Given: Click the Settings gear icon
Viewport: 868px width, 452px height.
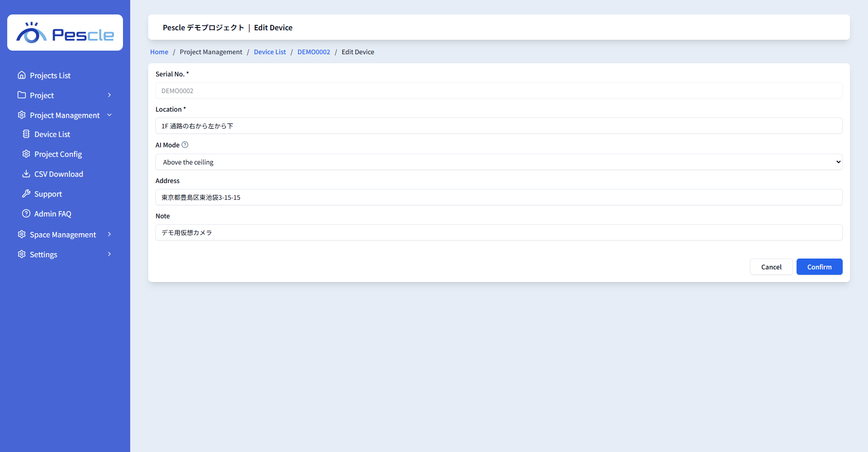Looking at the screenshot, I should click(22, 254).
